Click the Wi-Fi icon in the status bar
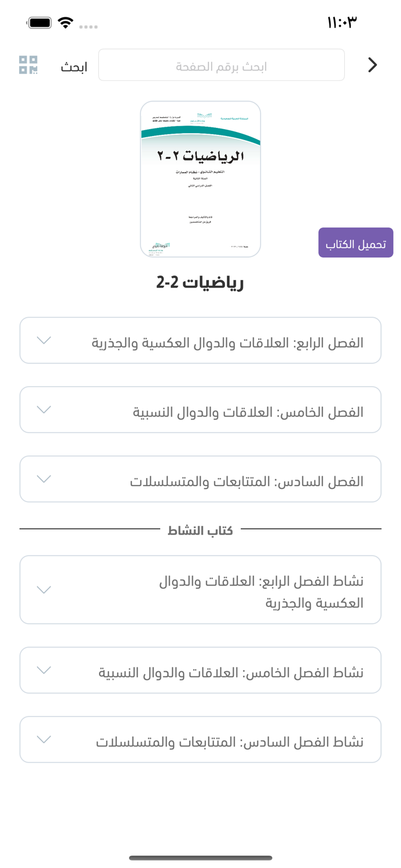 click(x=65, y=23)
